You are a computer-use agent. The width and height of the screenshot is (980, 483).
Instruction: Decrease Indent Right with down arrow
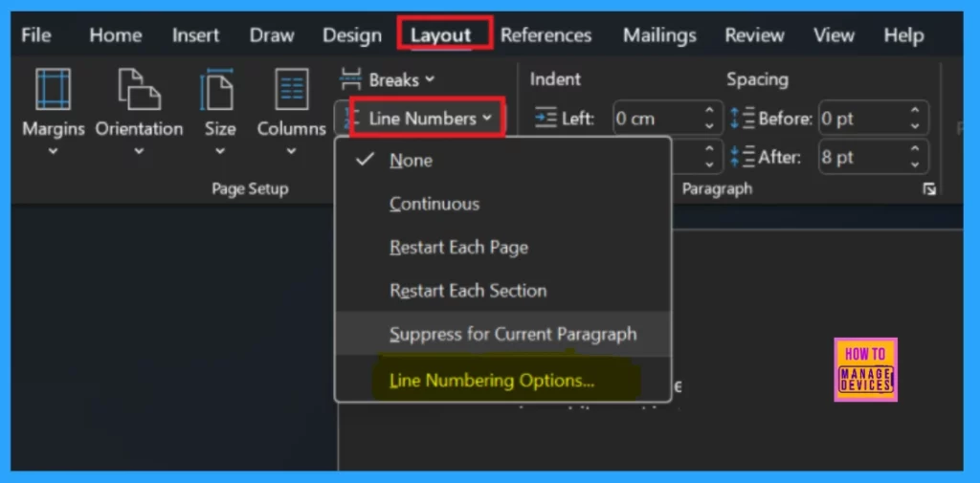click(709, 165)
